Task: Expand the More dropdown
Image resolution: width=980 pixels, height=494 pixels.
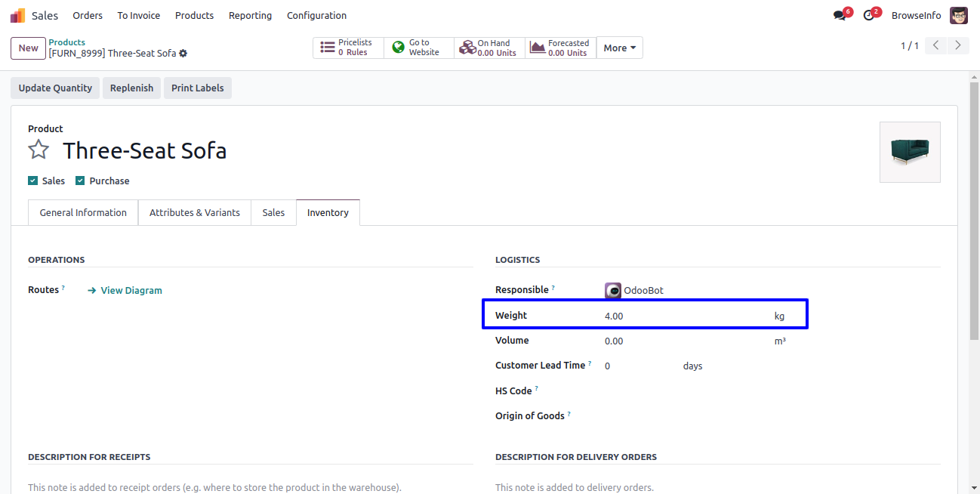Action: (620, 48)
